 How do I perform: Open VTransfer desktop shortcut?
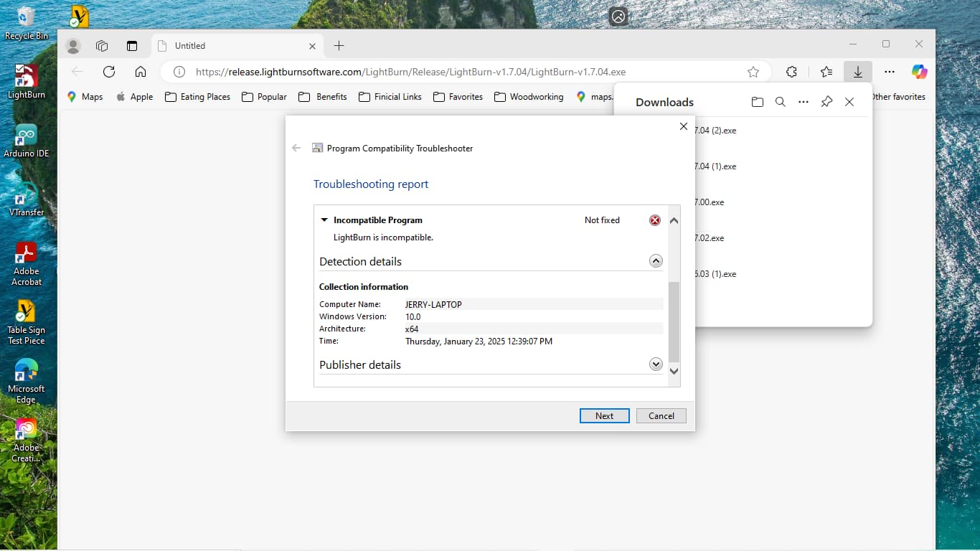click(x=27, y=199)
